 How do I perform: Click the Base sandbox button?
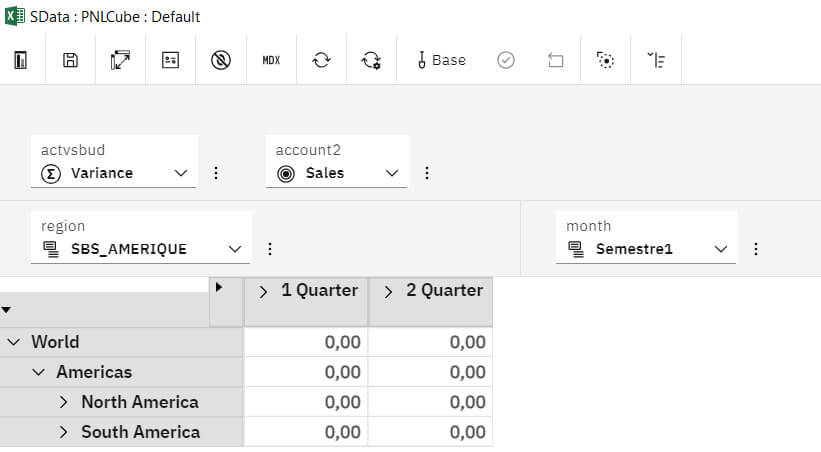point(441,60)
